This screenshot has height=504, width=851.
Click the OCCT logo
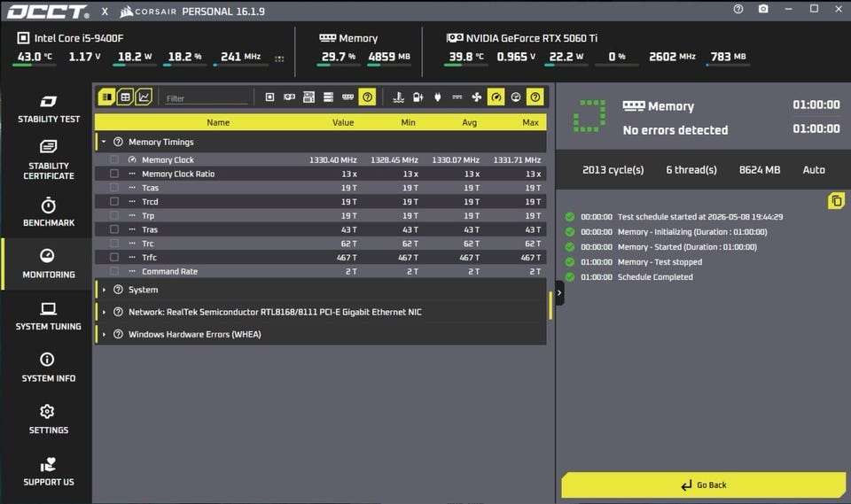48,12
